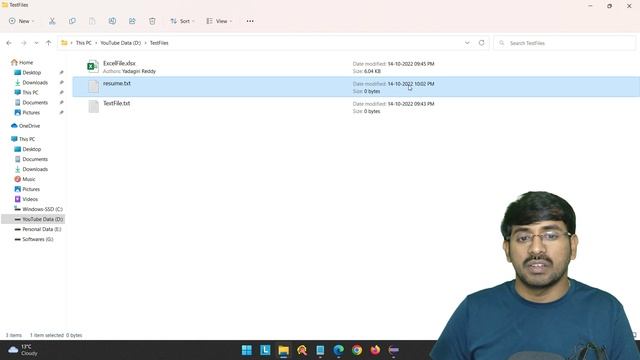Screen dimensions: 640x360
Task: Select This PC in the breadcrumb
Action: [84, 43]
